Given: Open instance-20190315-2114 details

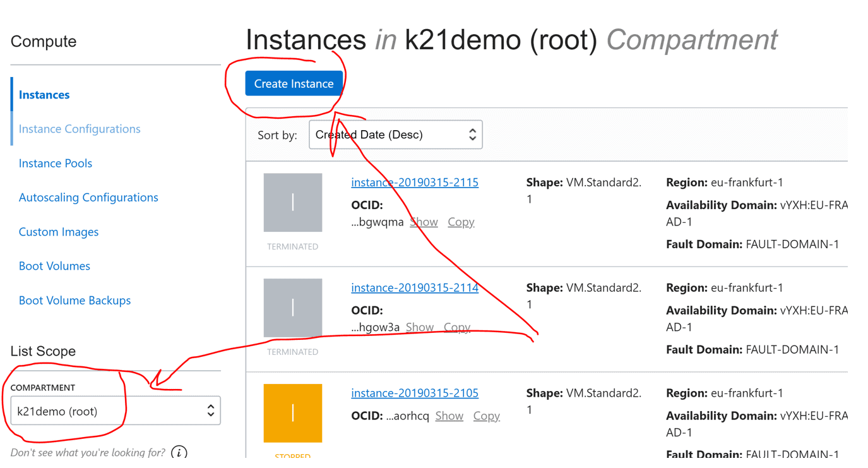Looking at the screenshot, I should [415, 287].
